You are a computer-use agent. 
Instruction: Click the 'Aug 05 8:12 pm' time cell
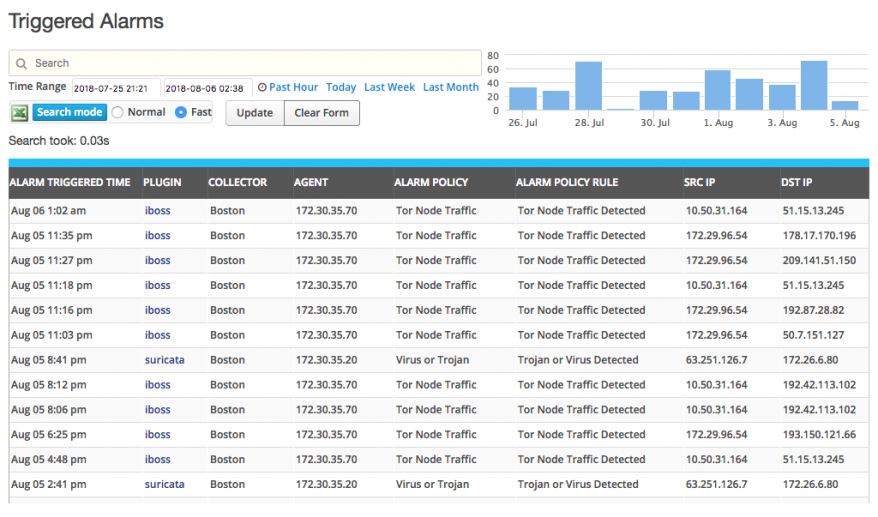pos(49,385)
